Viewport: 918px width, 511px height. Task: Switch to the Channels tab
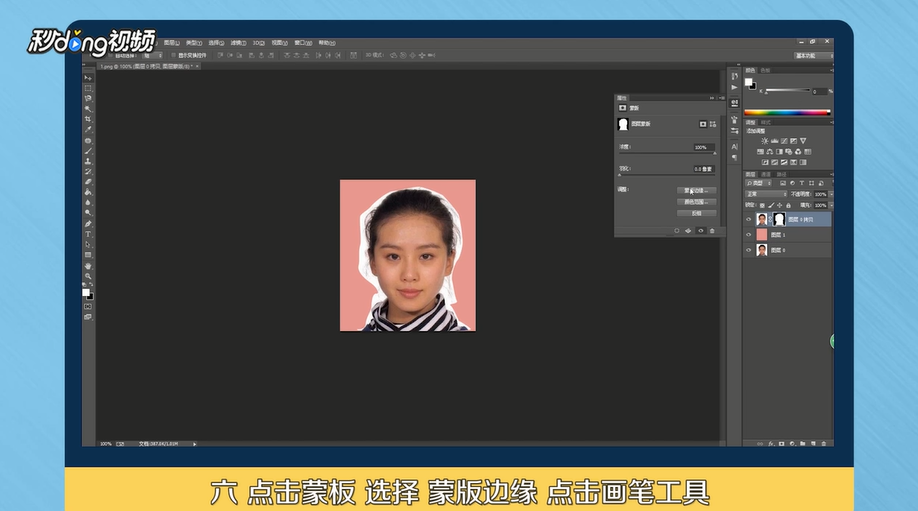(766, 174)
